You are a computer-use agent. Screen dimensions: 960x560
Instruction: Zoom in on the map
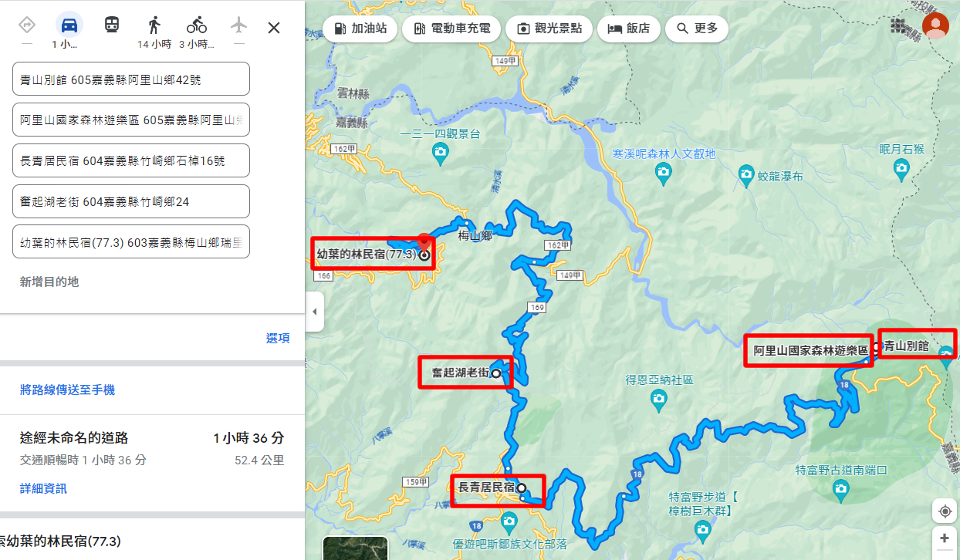click(944, 538)
